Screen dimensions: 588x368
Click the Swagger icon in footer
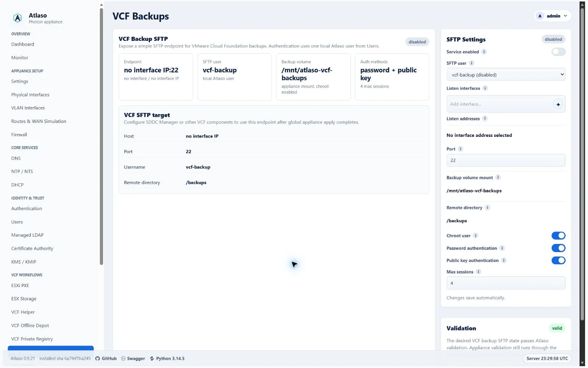123,358
